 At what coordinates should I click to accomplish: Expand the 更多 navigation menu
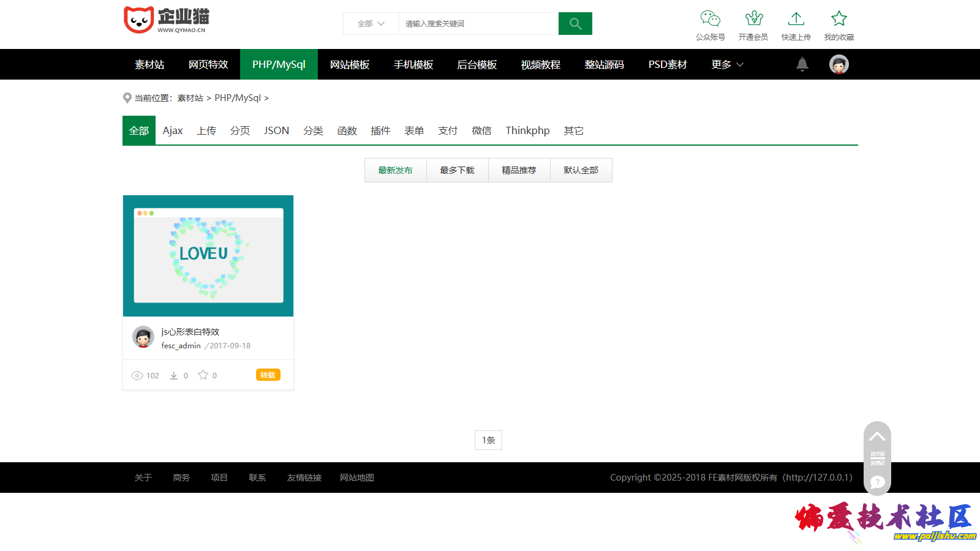coord(727,64)
